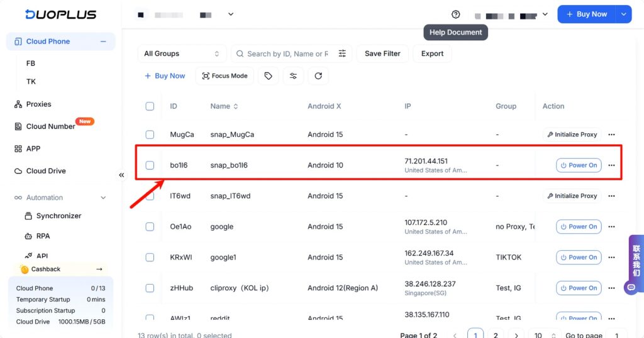Click the refresh icon in the toolbar
The image size is (644, 338).
(318, 76)
